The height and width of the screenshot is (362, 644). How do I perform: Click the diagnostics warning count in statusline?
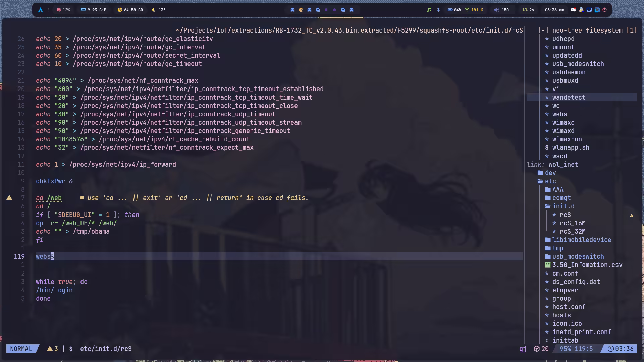coord(52,349)
